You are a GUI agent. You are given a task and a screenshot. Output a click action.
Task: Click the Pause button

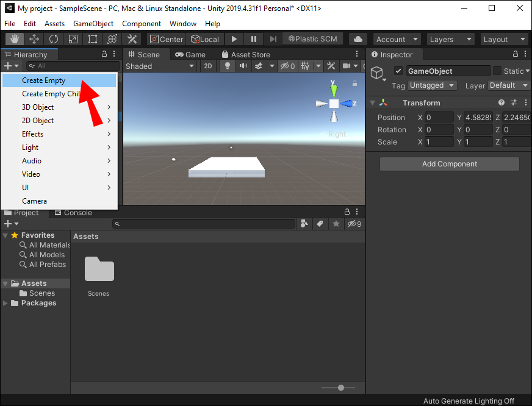[x=253, y=39]
